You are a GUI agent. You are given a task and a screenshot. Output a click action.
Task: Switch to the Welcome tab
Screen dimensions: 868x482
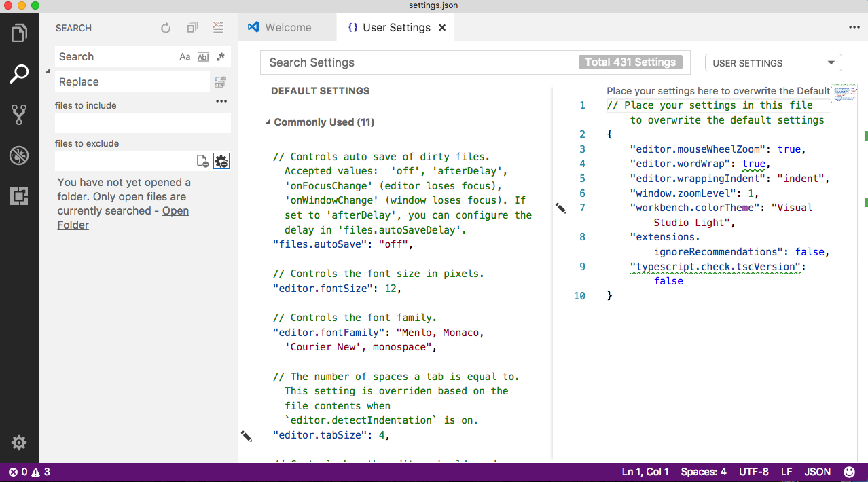[288, 28]
